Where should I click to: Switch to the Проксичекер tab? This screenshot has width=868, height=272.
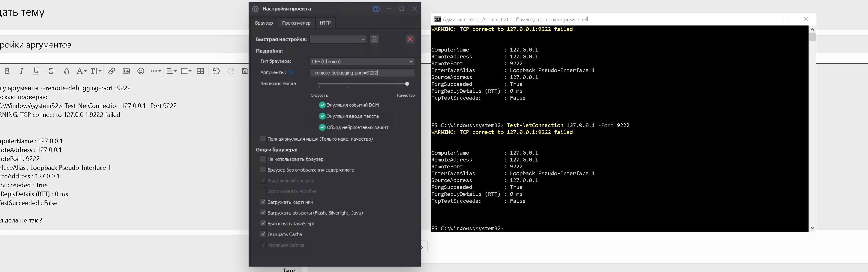pos(296,23)
